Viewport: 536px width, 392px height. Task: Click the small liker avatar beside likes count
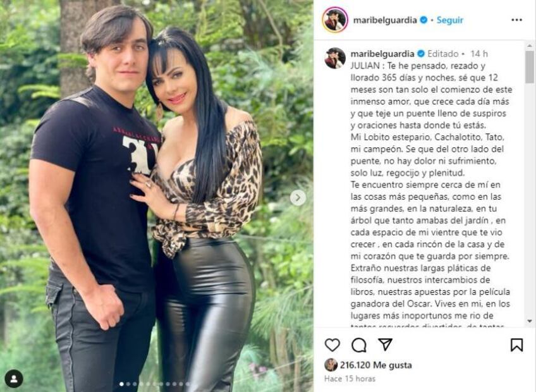click(x=331, y=365)
